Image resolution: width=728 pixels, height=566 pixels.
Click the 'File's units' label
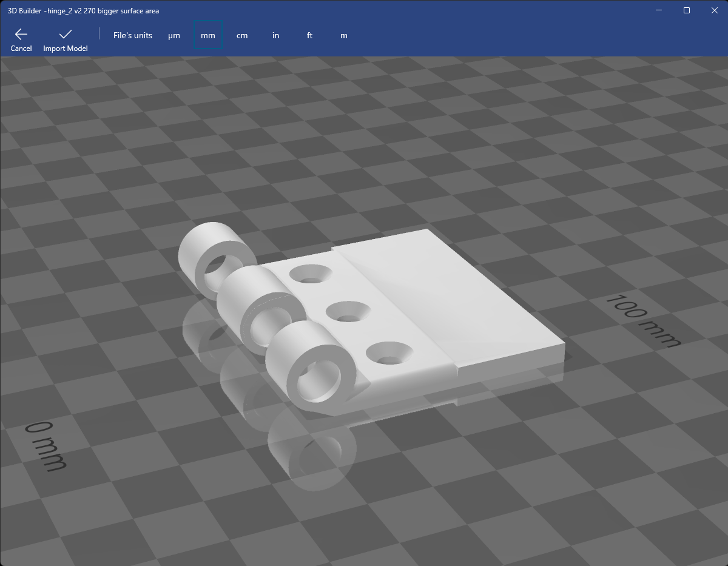tap(133, 35)
